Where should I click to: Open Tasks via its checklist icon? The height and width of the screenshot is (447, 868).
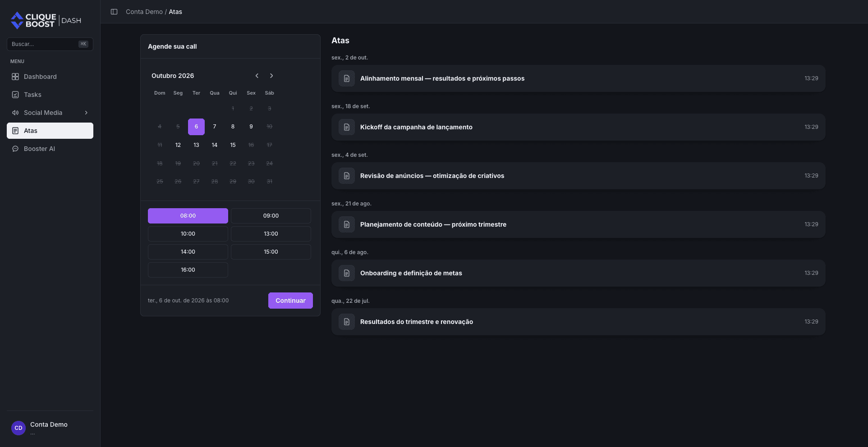pos(15,95)
